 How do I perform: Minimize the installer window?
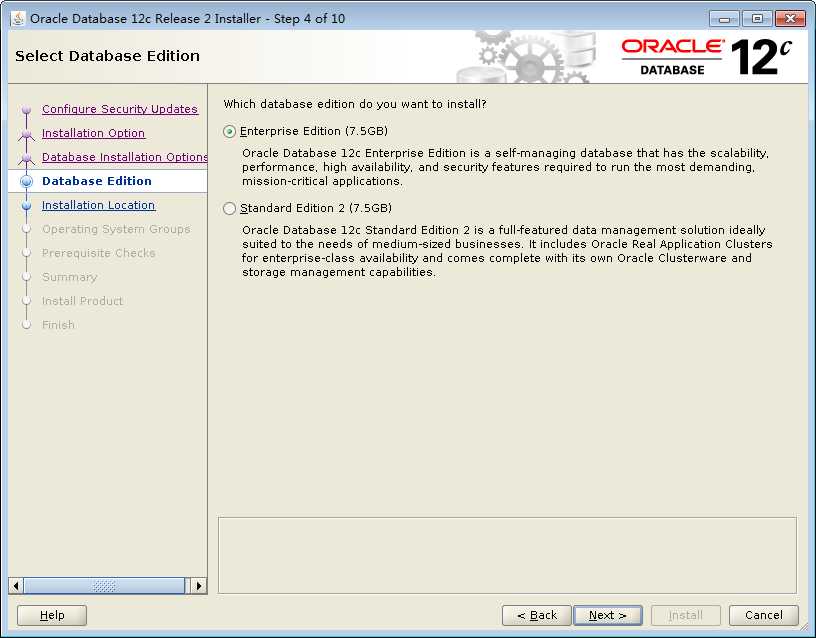pyautogui.click(x=724, y=19)
